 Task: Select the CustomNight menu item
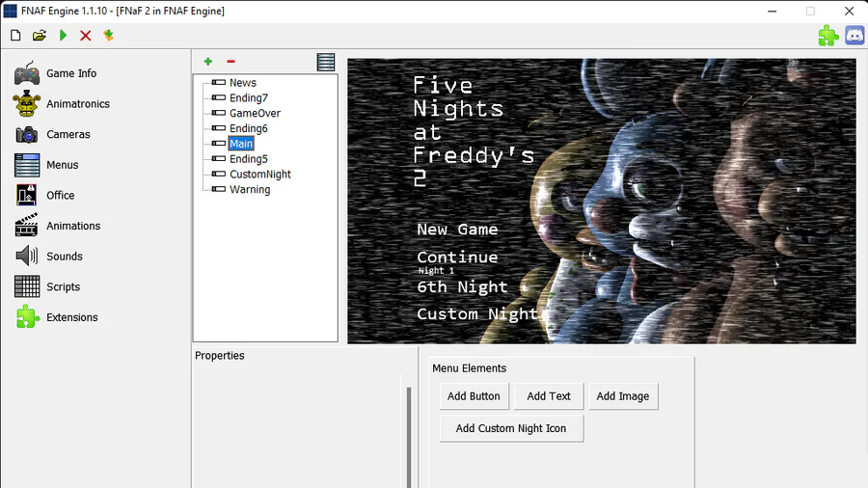pos(260,175)
